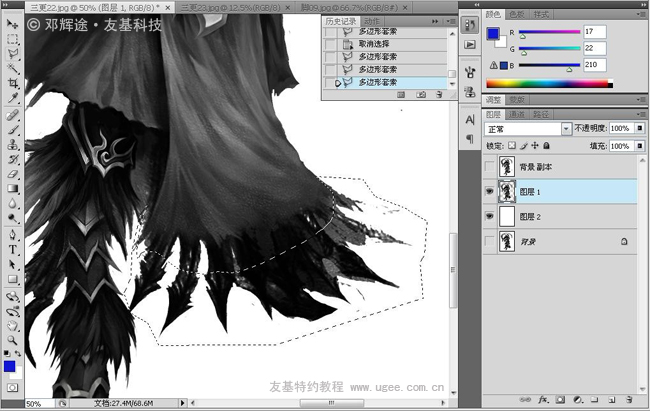
Task: Click the gamut warning triangle icon
Action: tap(493, 64)
